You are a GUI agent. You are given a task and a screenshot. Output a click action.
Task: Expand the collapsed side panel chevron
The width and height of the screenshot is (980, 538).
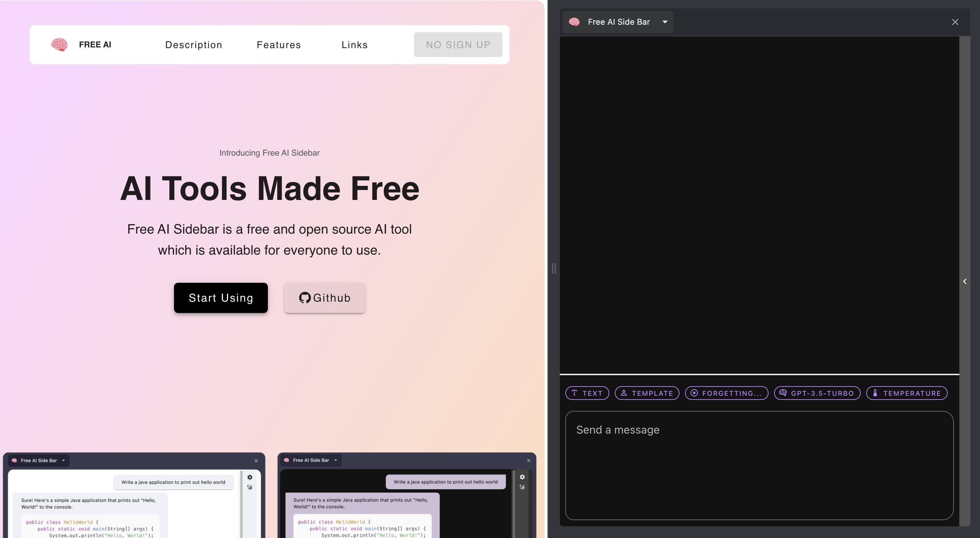[x=965, y=281]
